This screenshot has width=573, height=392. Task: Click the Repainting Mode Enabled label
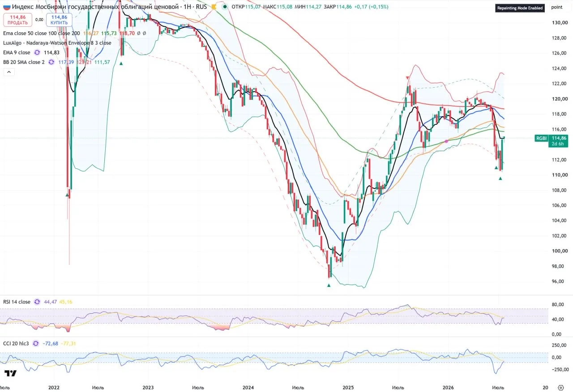coord(520,8)
